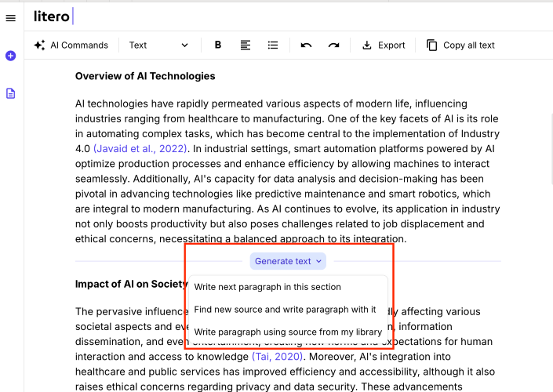
Task: Click Copy all text button
Action: point(460,45)
